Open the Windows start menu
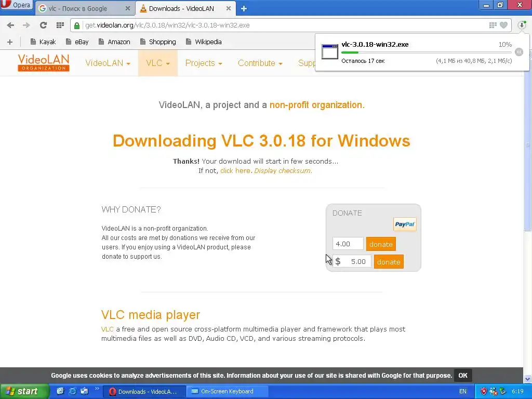 click(x=24, y=391)
